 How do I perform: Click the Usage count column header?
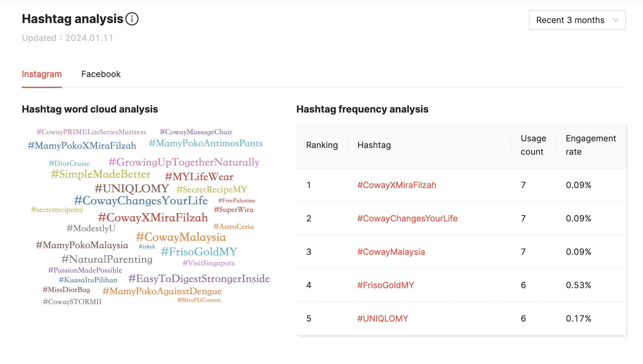533,145
